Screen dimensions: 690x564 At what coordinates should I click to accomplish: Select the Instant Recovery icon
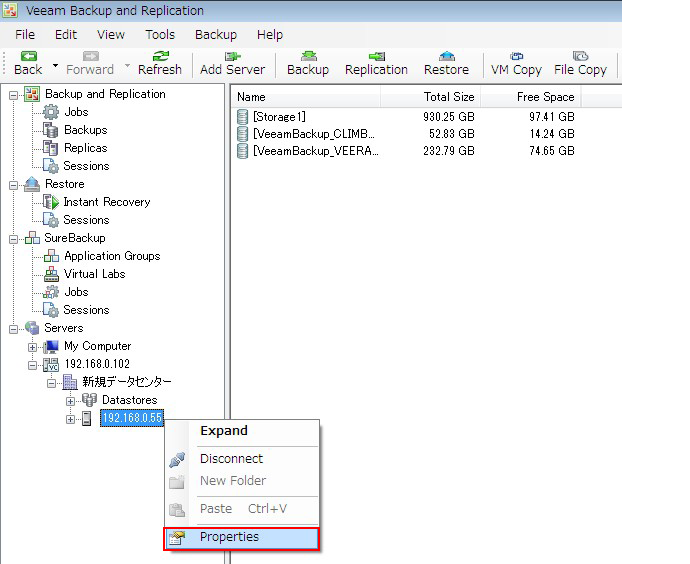click(x=51, y=202)
